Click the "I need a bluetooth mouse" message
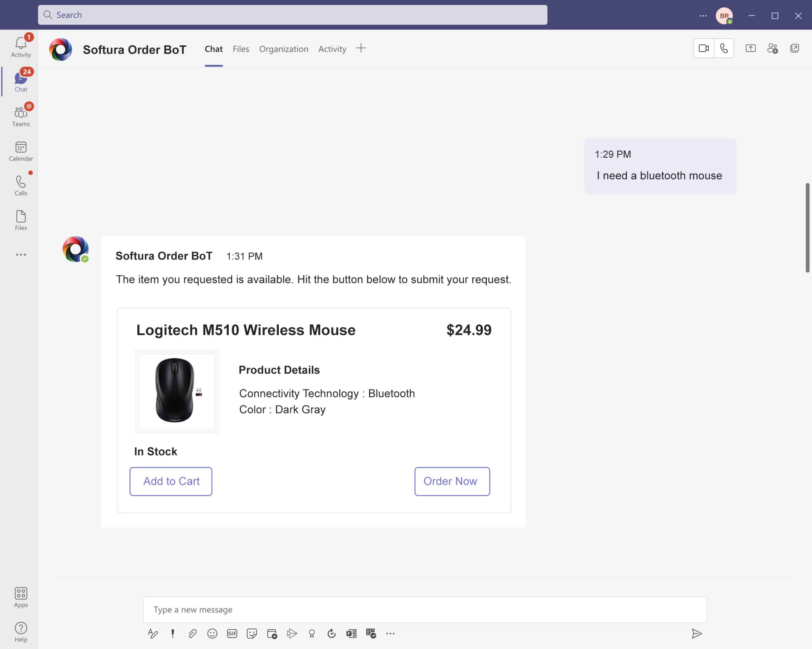Image resolution: width=812 pixels, height=649 pixels. (x=659, y=175)
